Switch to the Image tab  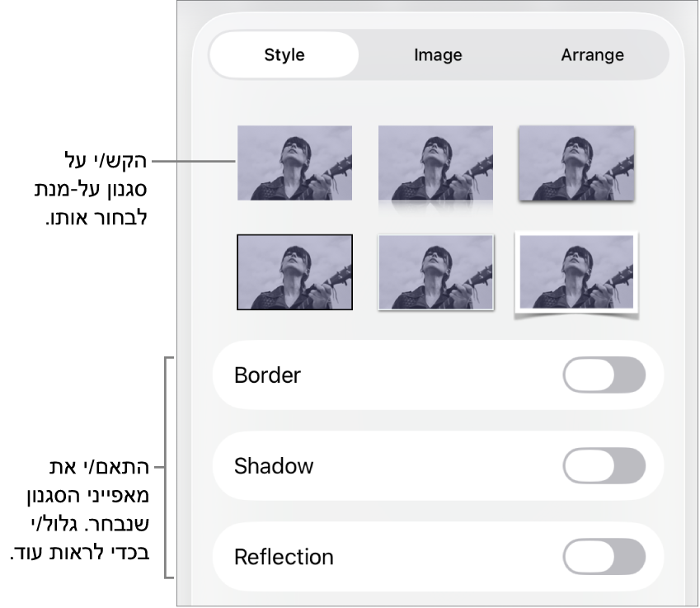(x=438, y=55)
